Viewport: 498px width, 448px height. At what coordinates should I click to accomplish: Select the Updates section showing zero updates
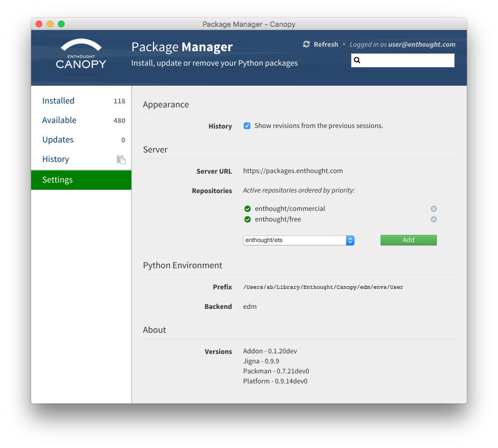[x=57, y=140]
